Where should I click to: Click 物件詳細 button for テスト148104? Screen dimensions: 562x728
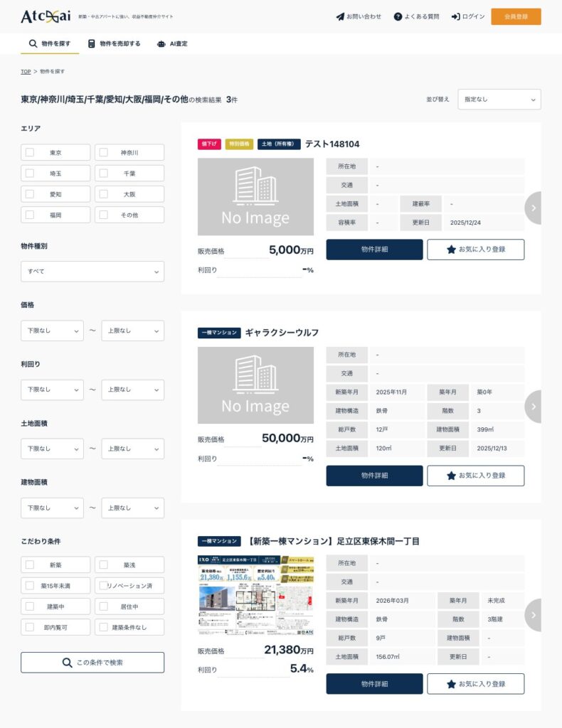[374, 250]
